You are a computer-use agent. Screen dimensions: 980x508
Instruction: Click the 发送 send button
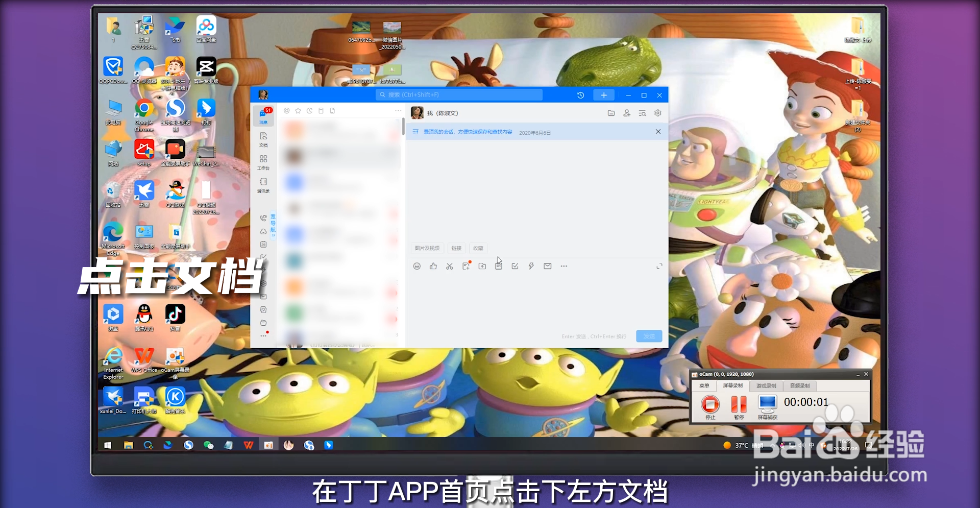coord(649,336)
